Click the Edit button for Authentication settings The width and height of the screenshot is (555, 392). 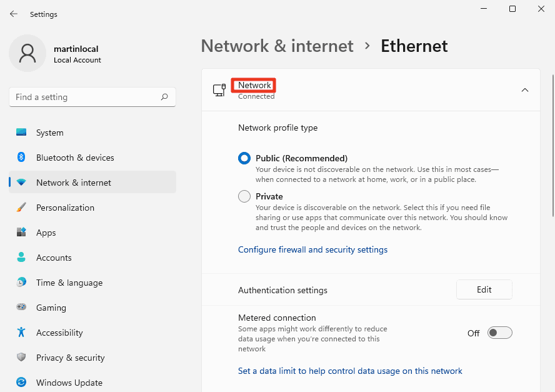(484, 289)
